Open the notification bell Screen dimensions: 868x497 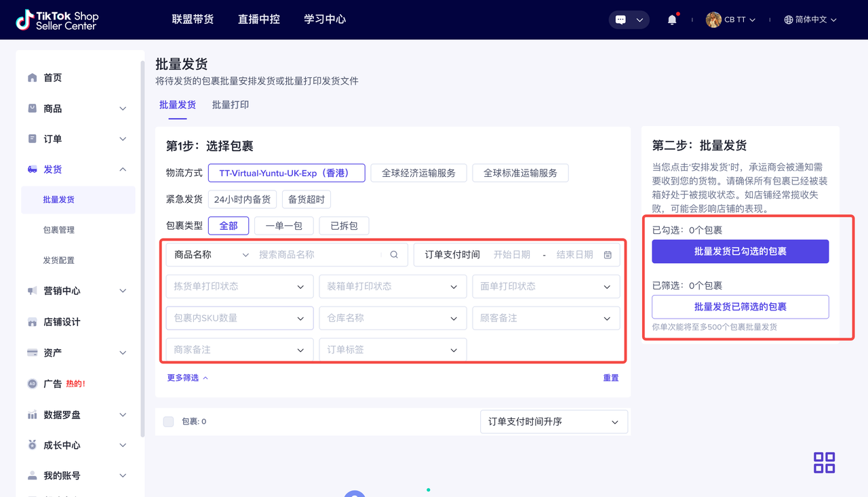[x=672, y=20]
